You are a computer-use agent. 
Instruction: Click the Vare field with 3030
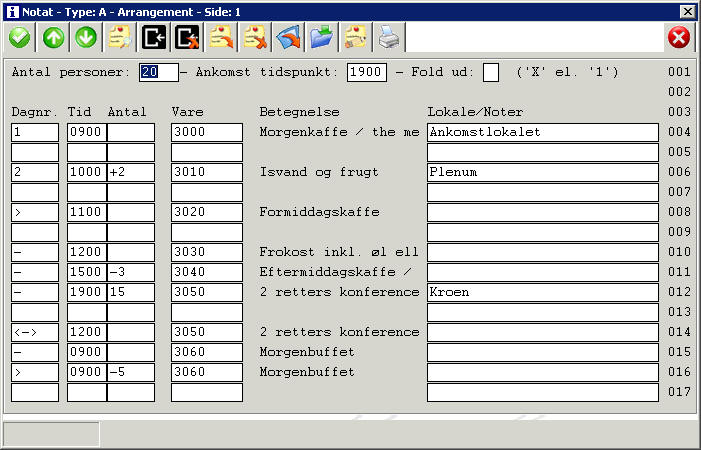click(207, 252)
